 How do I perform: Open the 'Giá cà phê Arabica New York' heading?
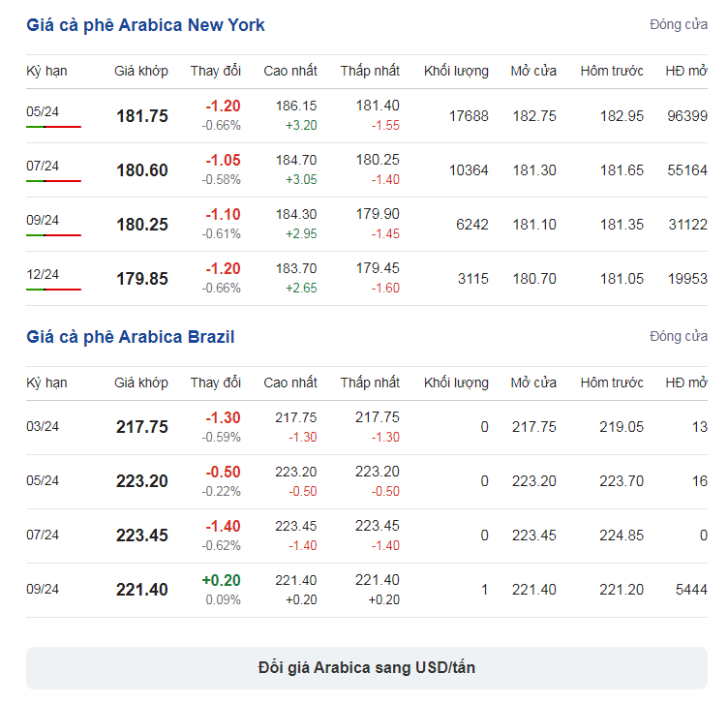[145, 25]
